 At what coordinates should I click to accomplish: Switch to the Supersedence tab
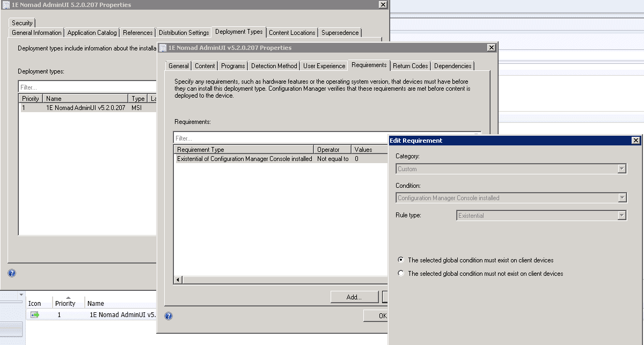(340, 33)
